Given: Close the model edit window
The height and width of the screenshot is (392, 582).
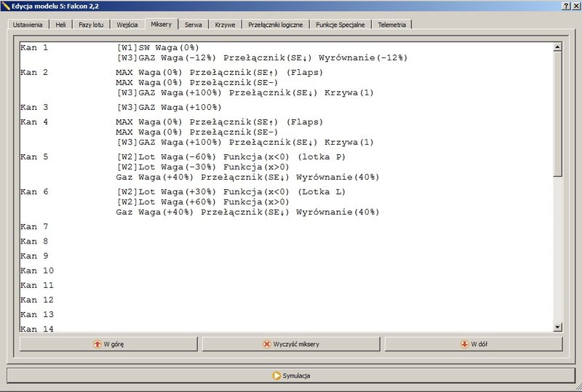Looking at the screenshot, I should point(575,6).
